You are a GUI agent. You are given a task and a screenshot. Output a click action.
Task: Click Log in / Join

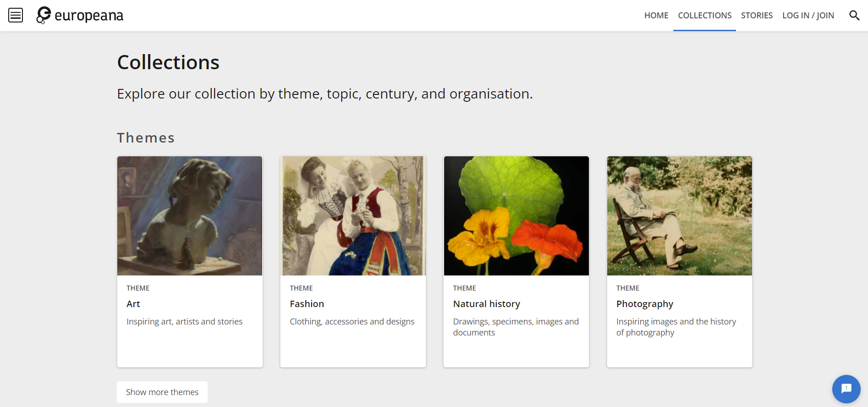(x=808, y=15)
